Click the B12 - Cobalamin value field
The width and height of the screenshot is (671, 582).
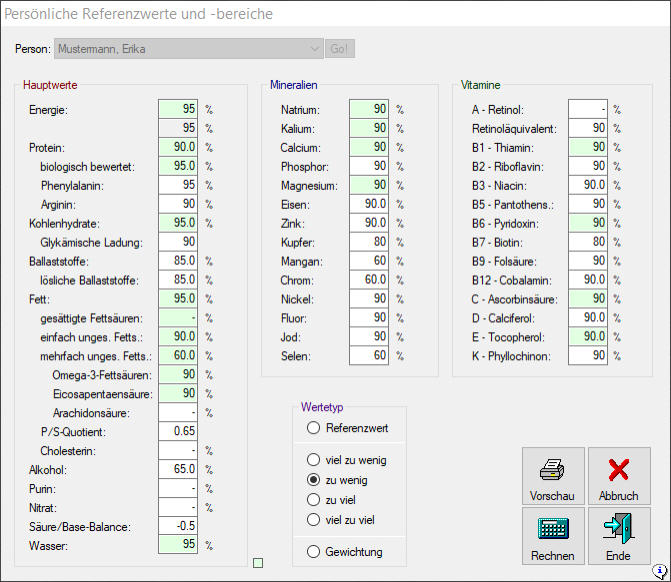[x=587, y=279]
